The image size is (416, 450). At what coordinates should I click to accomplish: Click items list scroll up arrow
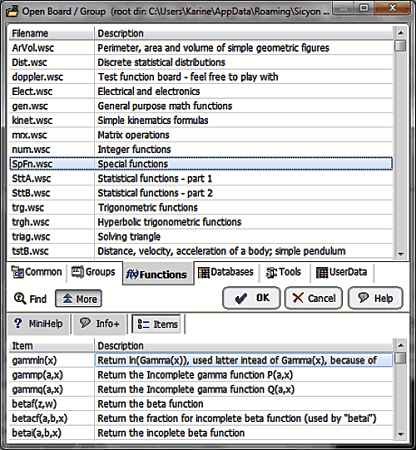tap(400, 345)
